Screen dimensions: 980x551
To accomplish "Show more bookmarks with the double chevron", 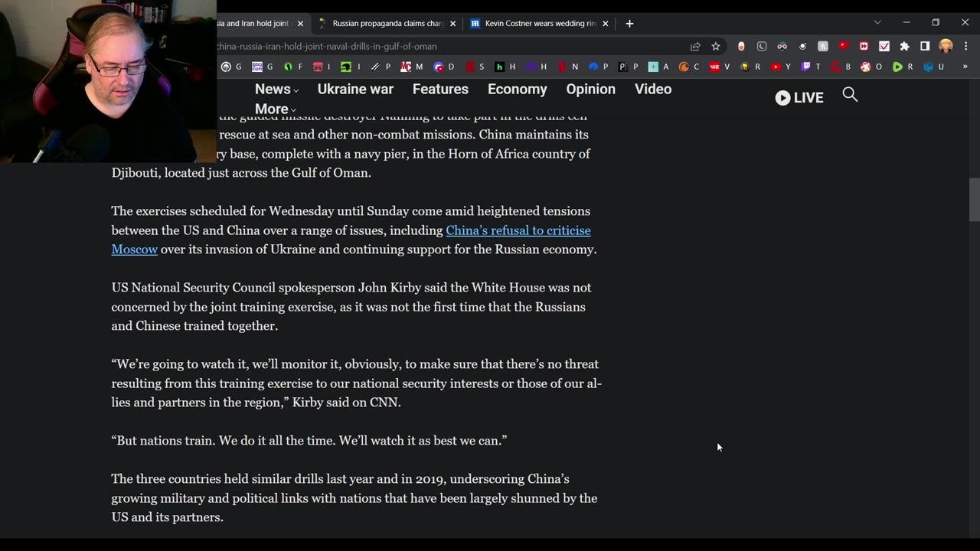I will pyautogui.click(x=965, y=67).
